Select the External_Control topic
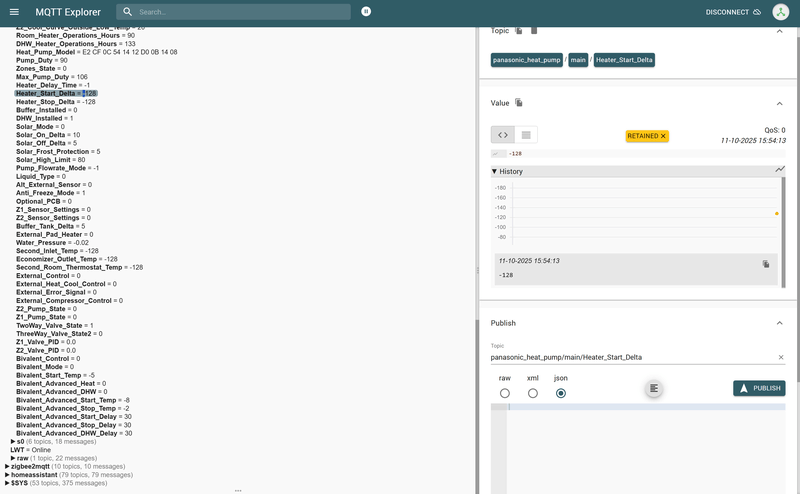The image size is (800, 494). click(48, 276)
